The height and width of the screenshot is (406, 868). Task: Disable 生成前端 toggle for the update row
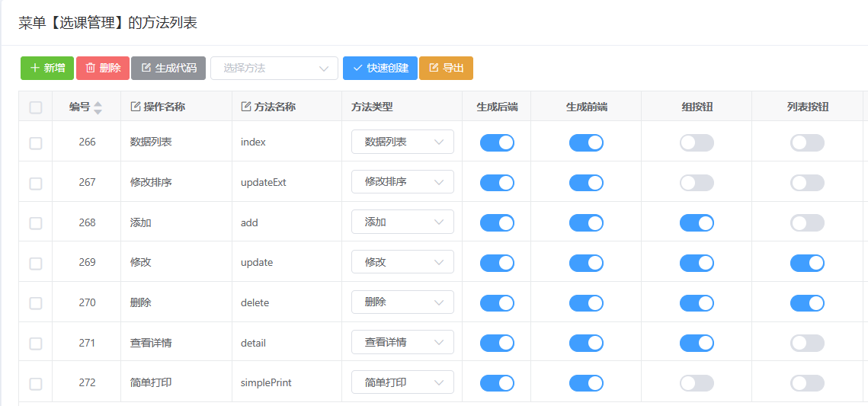pyautogui.click(x=586, y=263)
